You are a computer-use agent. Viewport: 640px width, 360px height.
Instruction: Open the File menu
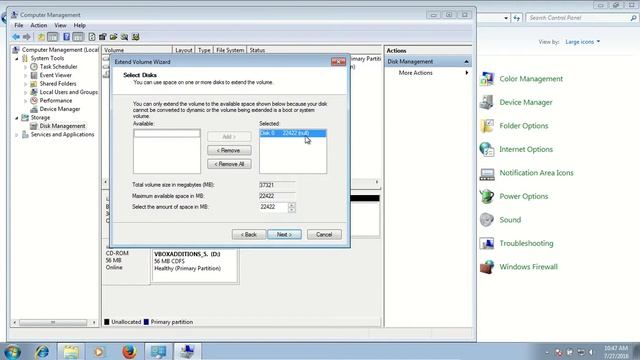pos(19,25)
